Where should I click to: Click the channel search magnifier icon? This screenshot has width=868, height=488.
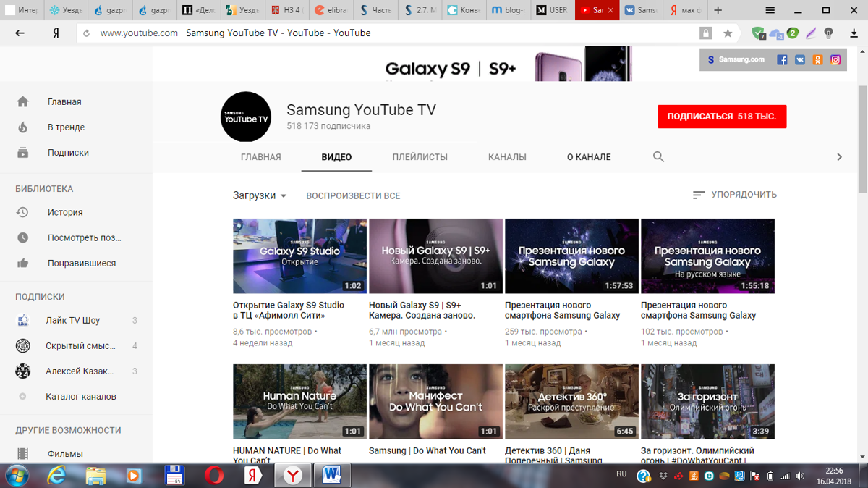658,157
